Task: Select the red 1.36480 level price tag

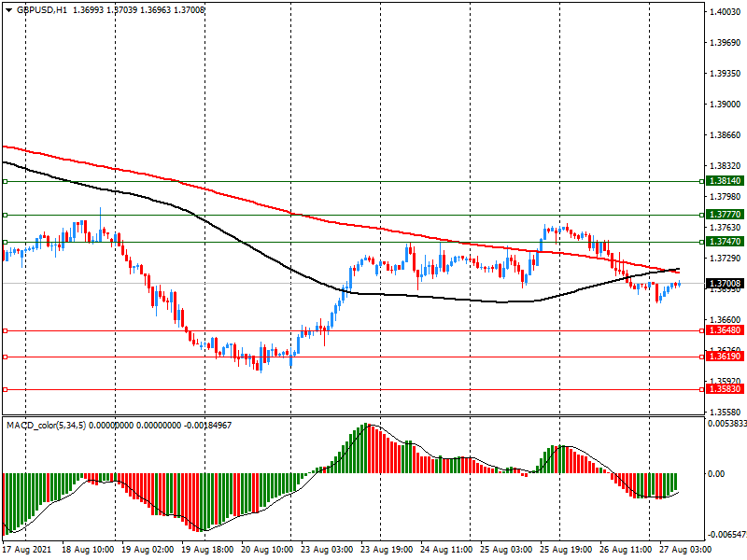Action: pyautogui.click(x=725, y=330)
